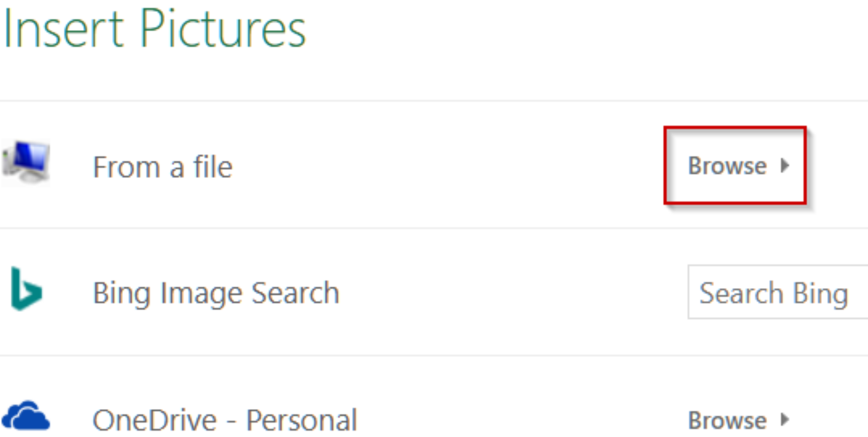Select the "From a file" label
This screenshot has width=868, height=437.
point(162,167)
